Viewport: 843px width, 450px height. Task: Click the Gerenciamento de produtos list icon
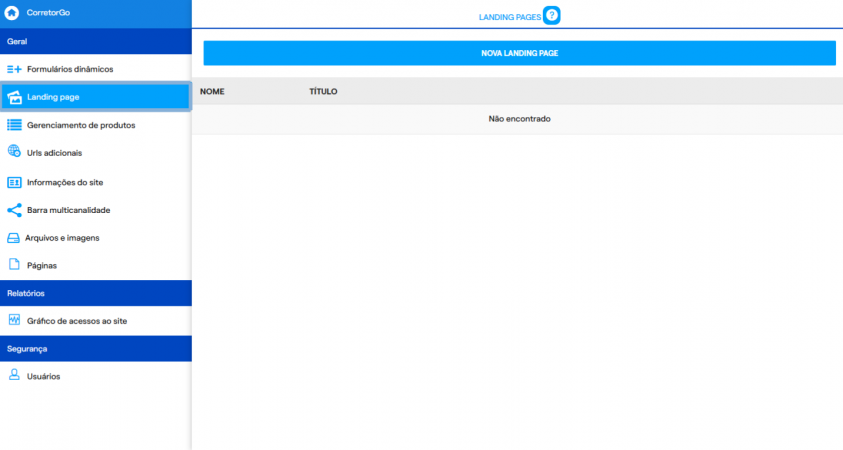(15, 125)
